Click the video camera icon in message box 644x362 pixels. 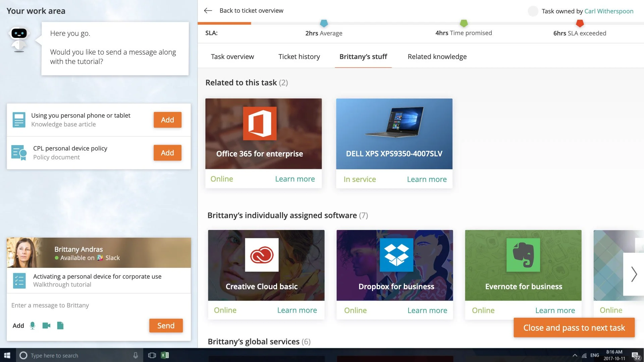tap(46, 325)
